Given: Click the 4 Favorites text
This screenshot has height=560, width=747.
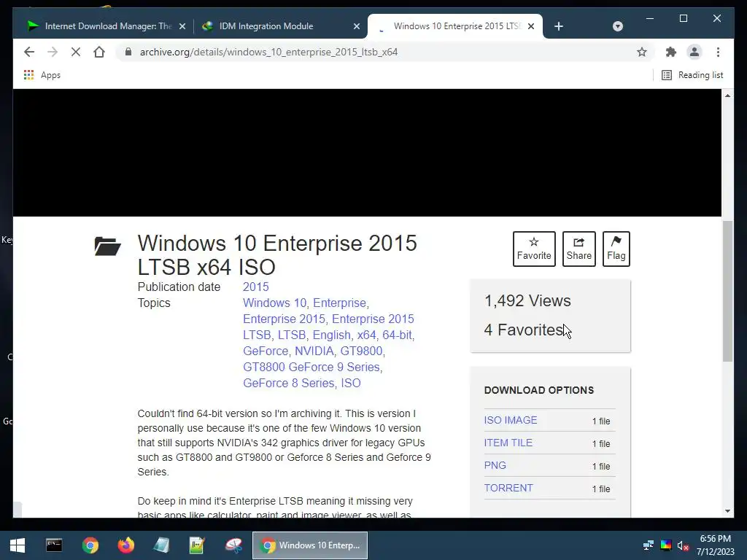Looking at the screenshot, I should (x=524, y=330).
